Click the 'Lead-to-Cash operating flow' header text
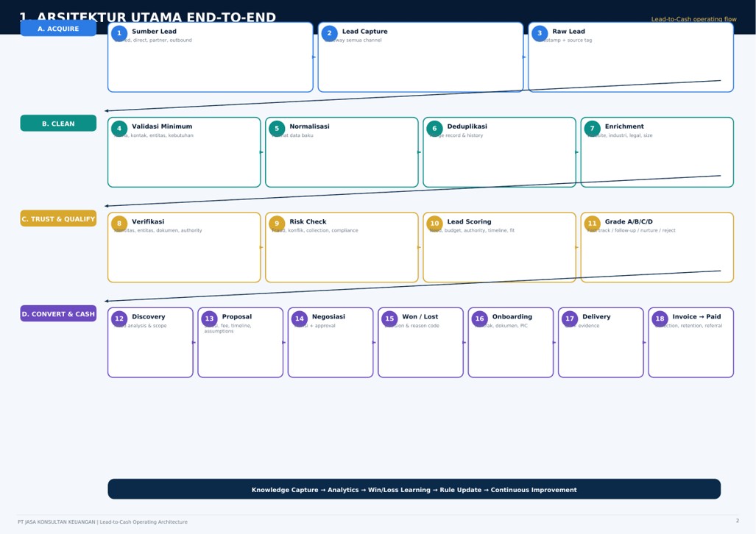This screenshot has width=756, height=534. (693, 19)
